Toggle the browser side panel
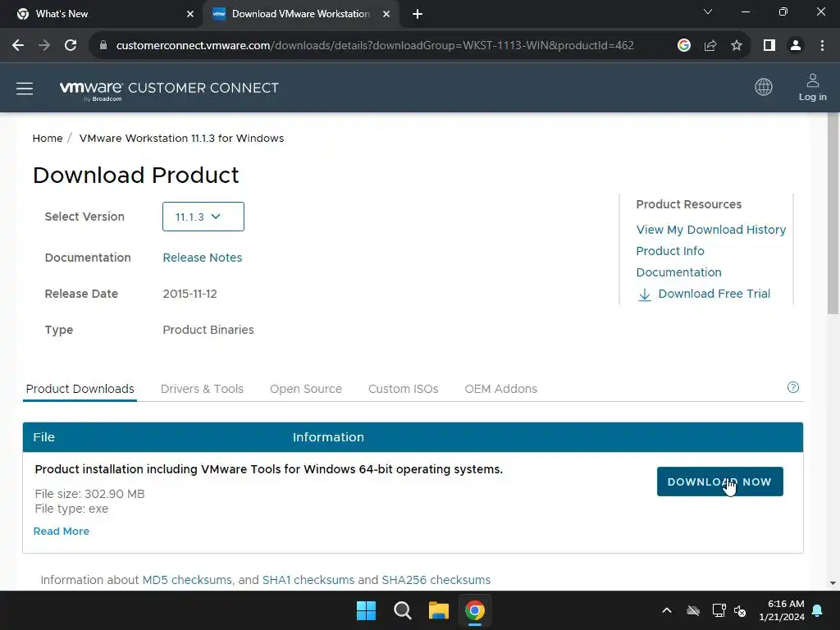The width and height of the screenshot is (840, 630). tap(769, 46)
